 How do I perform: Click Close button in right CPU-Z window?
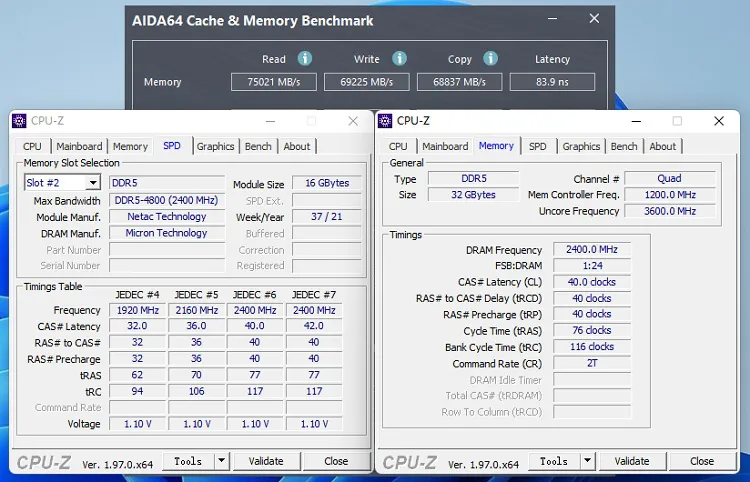(702, 461)
